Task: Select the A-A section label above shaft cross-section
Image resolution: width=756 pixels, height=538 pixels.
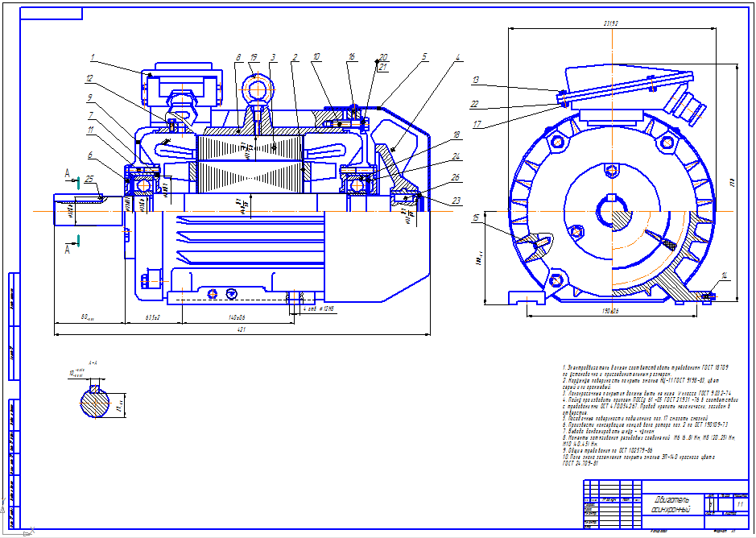Action: coord(93,362)
